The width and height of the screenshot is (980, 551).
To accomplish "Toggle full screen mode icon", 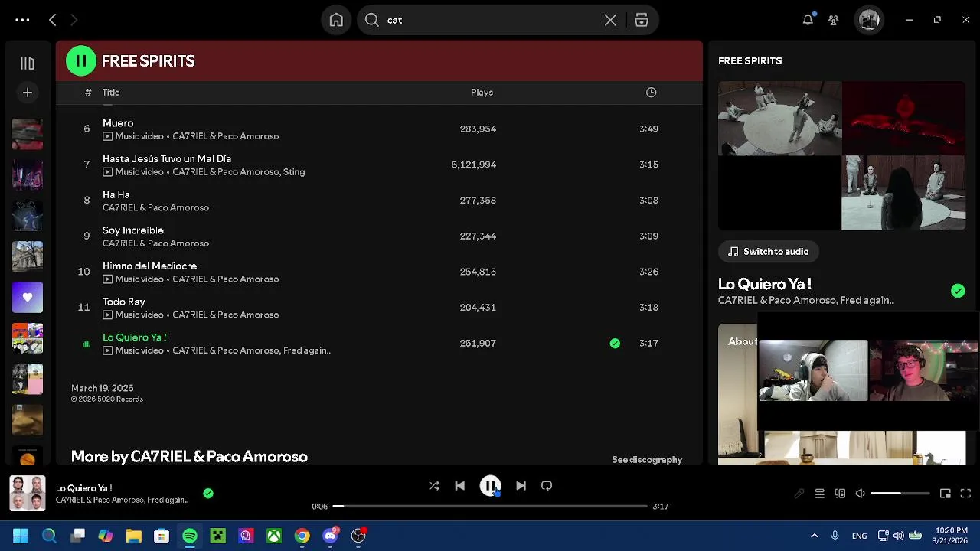I will [x=965, y=494].
